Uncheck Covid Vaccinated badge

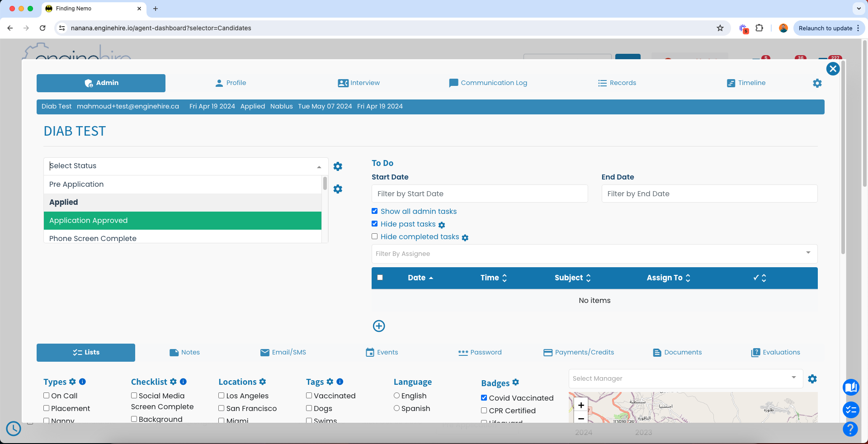(x=484, y=398)
